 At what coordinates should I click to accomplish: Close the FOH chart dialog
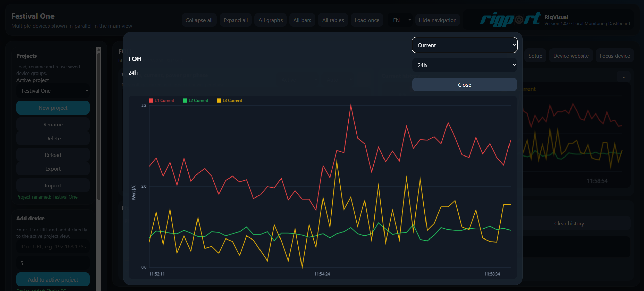click(464, 85)
